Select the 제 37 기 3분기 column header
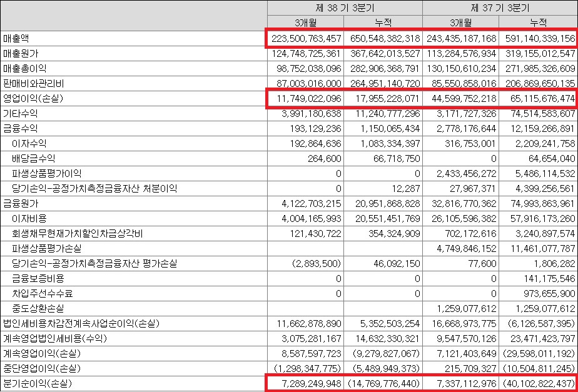 499,8
